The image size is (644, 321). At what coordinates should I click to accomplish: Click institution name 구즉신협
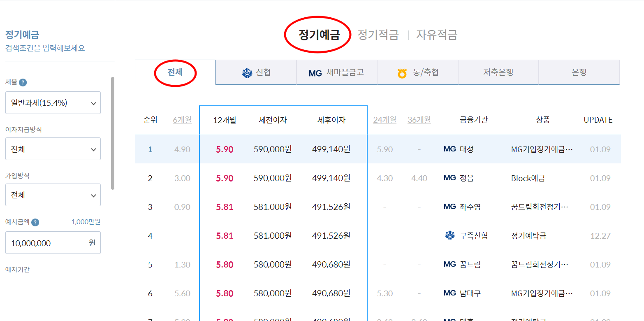tap(474, 236)
